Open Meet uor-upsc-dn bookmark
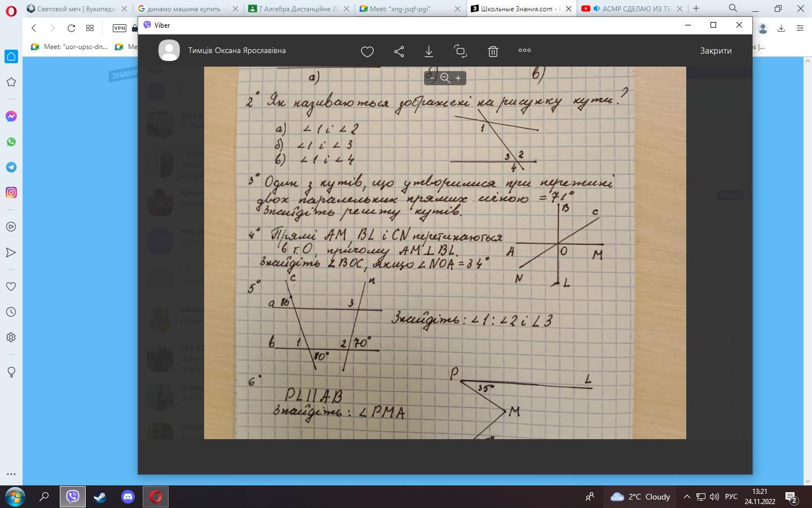The width and height of the screenshot is (812, 508). click(69, 47)
